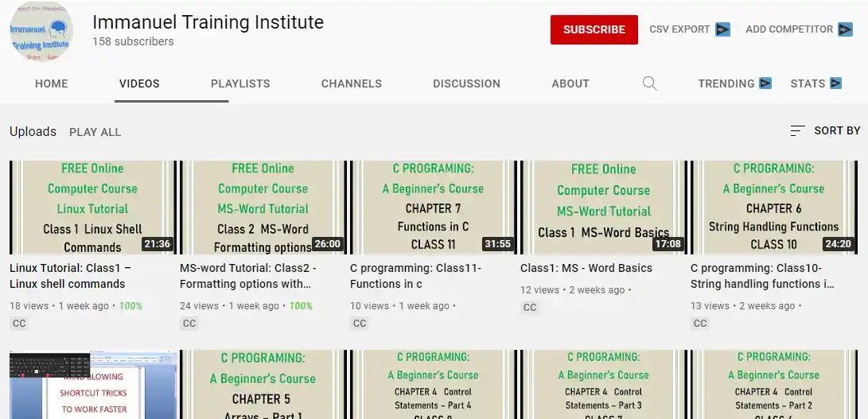
Task: Click the 24:20 duration badge
Action: pyautogui.click(x=839, y=244)
